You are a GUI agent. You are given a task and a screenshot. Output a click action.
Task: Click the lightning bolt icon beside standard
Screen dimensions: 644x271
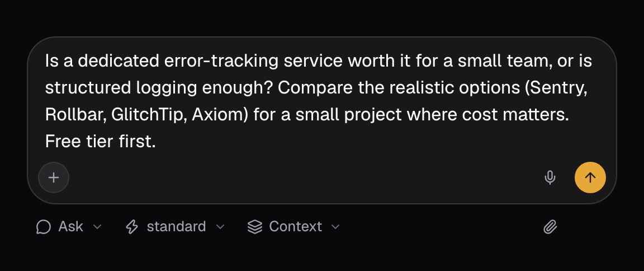point(132,227)
